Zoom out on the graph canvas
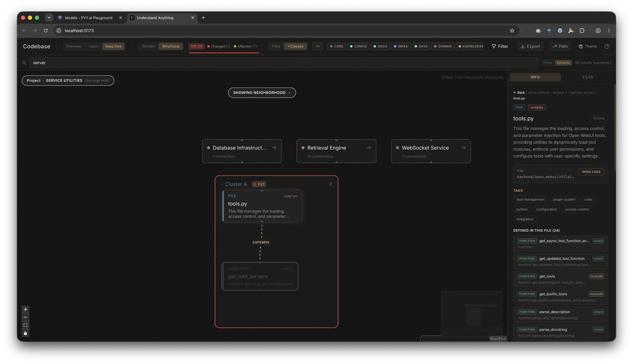 click(x=25, y=317)
